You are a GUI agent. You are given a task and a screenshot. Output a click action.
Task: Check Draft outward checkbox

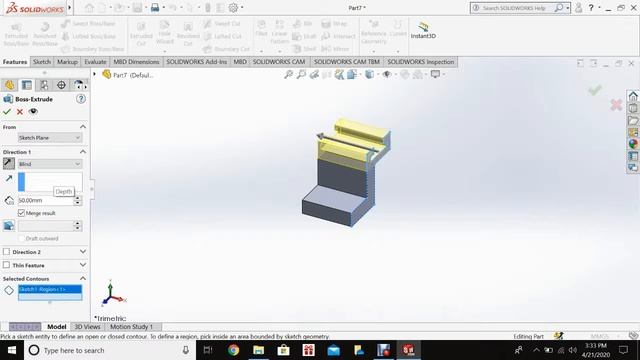21,238
